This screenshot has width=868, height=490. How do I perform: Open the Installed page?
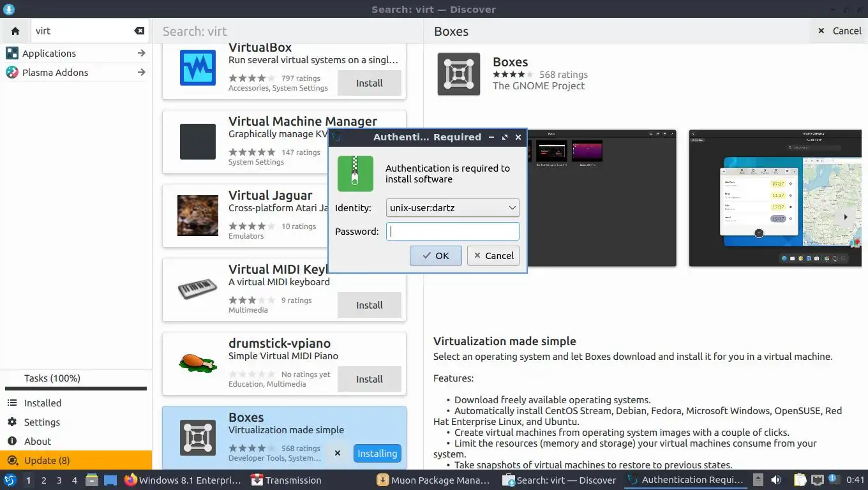(76, 403)
